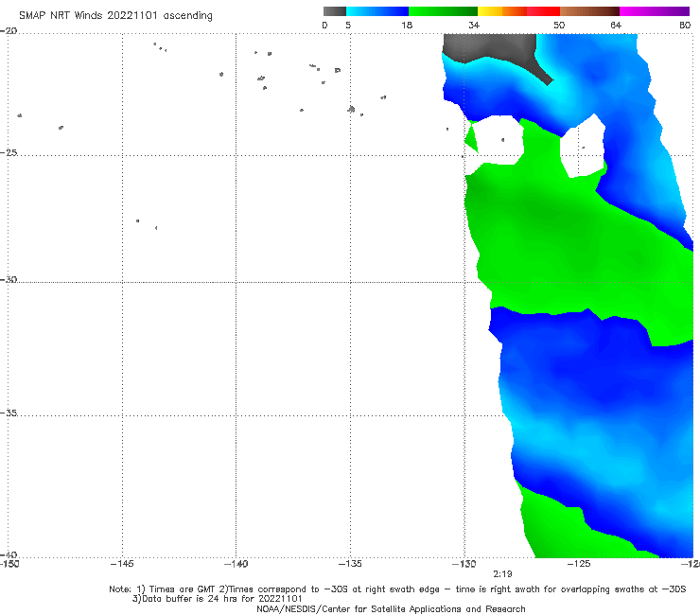
Task: Click the latitude label '-35' on the left axis
Action: coord(9,413)
